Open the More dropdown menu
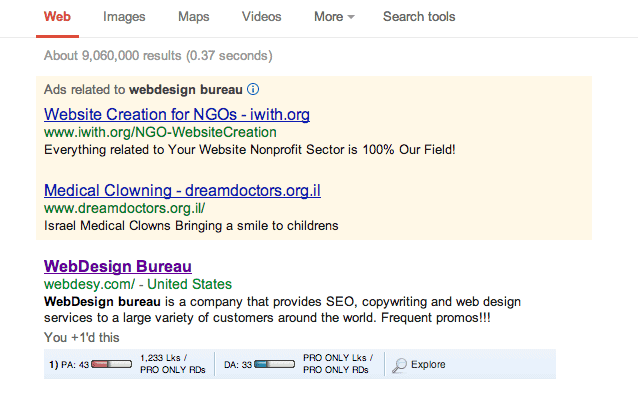 pos(334,17)
